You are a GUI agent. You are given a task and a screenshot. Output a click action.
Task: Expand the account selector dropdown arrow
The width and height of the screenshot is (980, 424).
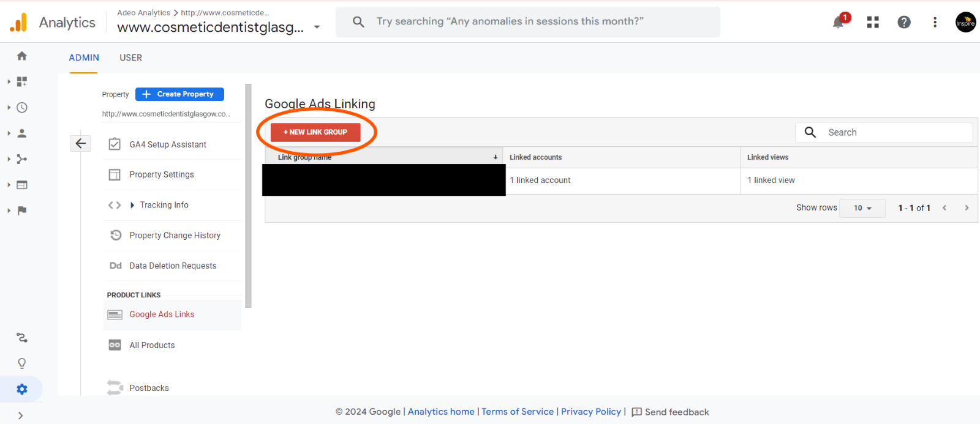click(317, 27)
